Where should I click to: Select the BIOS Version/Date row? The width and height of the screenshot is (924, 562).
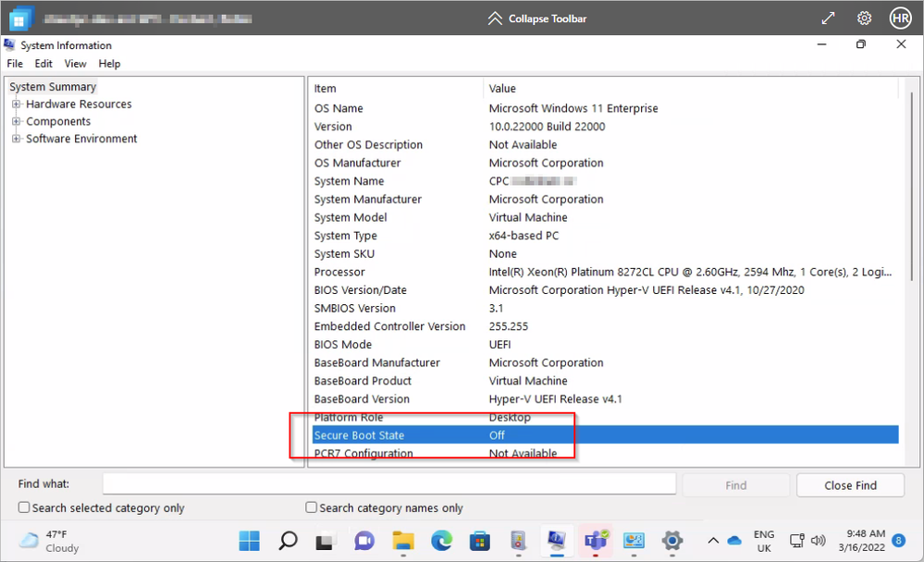(605, 290)
